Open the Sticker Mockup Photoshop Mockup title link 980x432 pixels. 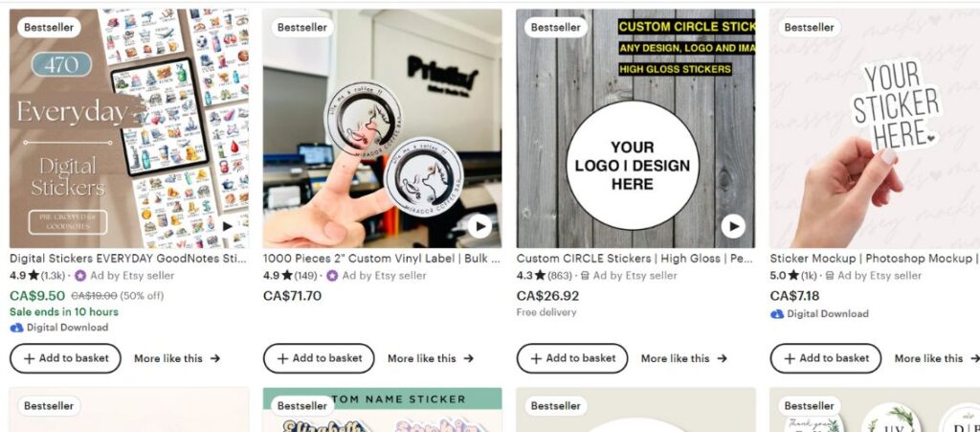pos(875,259)
